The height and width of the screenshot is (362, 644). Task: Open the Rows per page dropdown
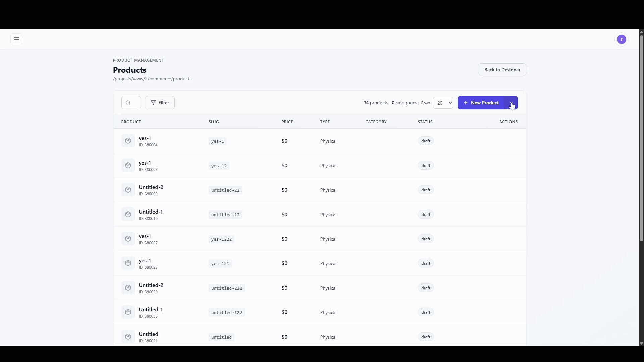click(x=443, y=103)
